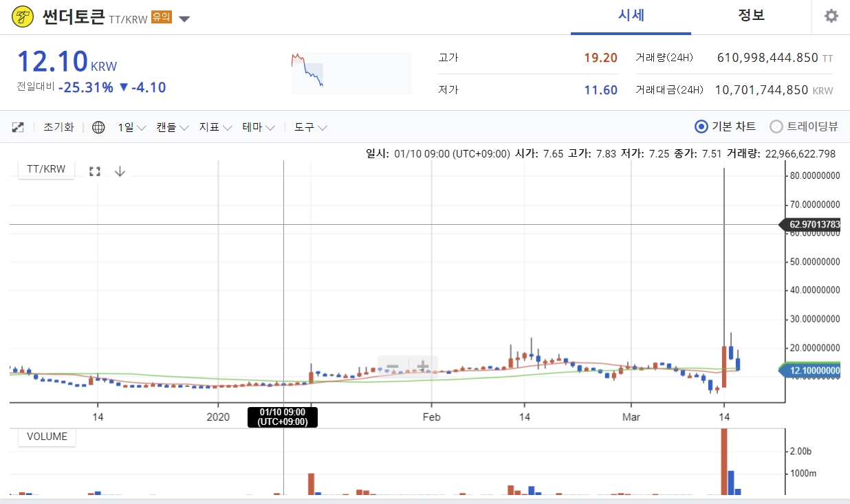Click the mini price sparkline thumbnail
850x504 pixels.
click(x=351, y=72)
